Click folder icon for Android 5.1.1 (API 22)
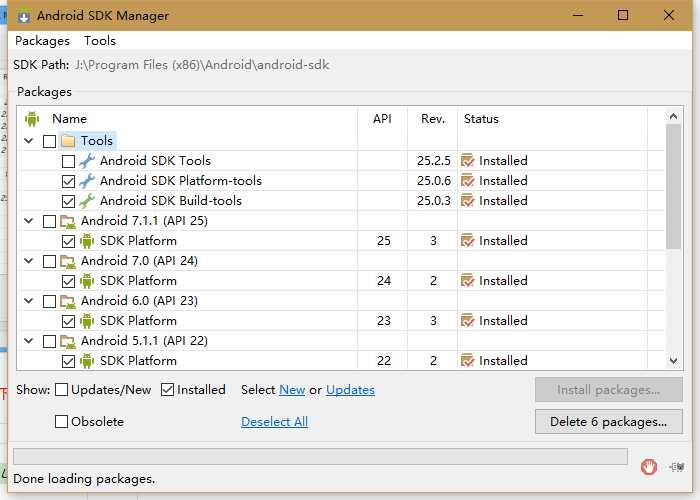This screenshot has height=500, width=700. (x=68, y=341)
